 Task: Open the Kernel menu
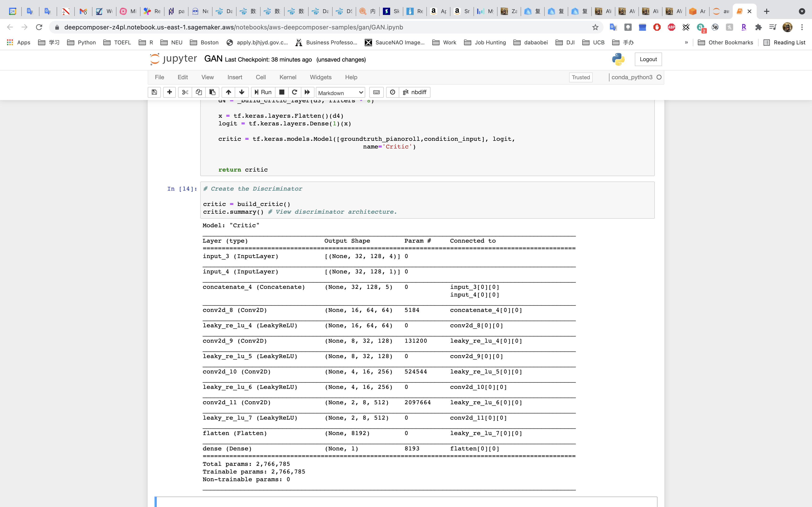pos(288,77)
